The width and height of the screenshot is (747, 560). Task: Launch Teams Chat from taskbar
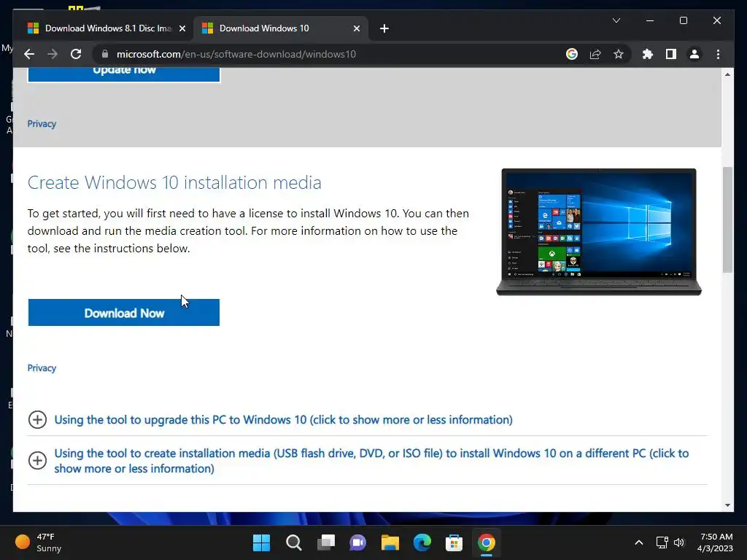[x=357, y=542]
